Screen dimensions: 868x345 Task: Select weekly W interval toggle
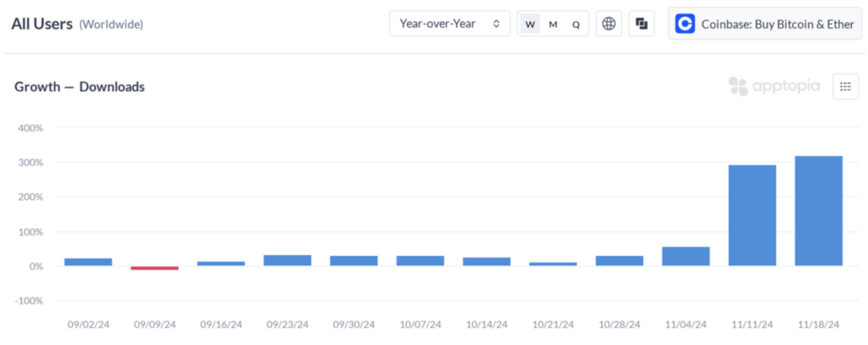point(530,25)
